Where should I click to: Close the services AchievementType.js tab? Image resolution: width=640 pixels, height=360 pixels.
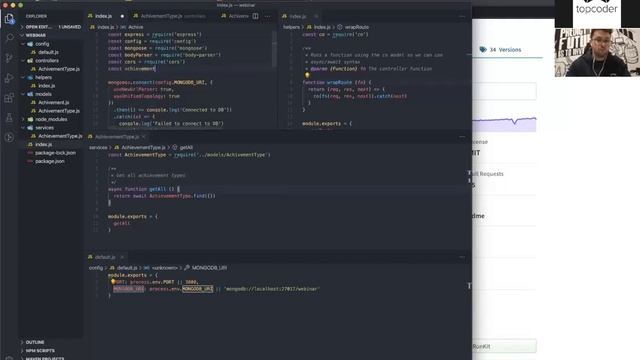(144, 137)
